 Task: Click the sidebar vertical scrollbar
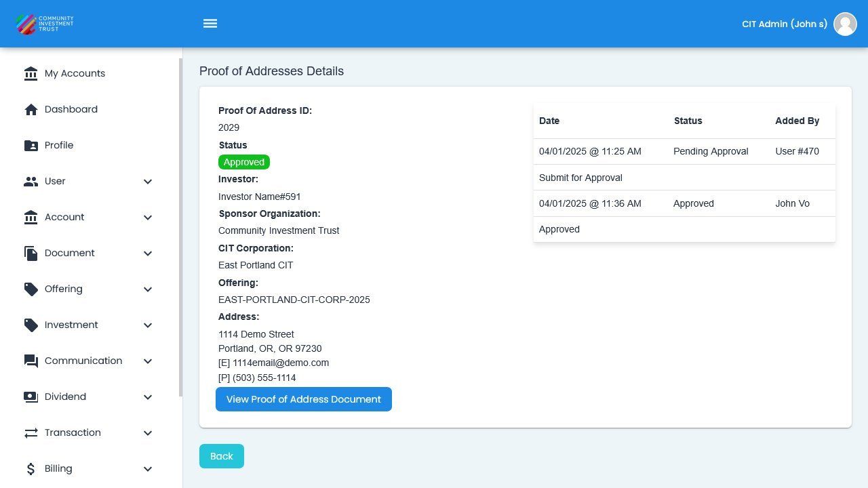180,227
